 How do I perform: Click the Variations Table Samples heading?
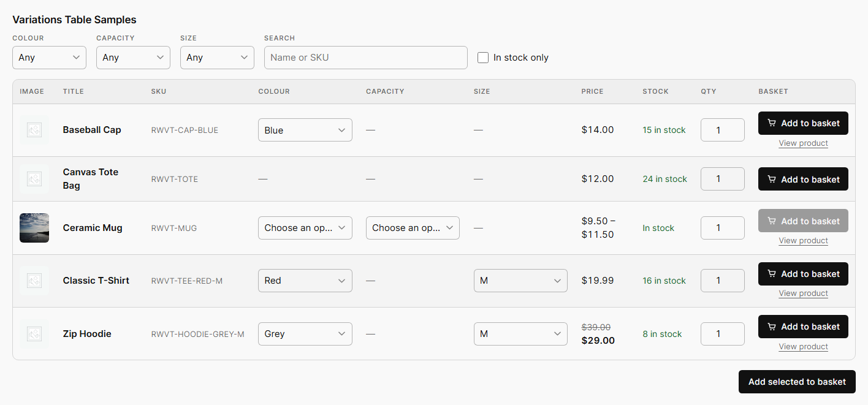(x=74, y=20)
